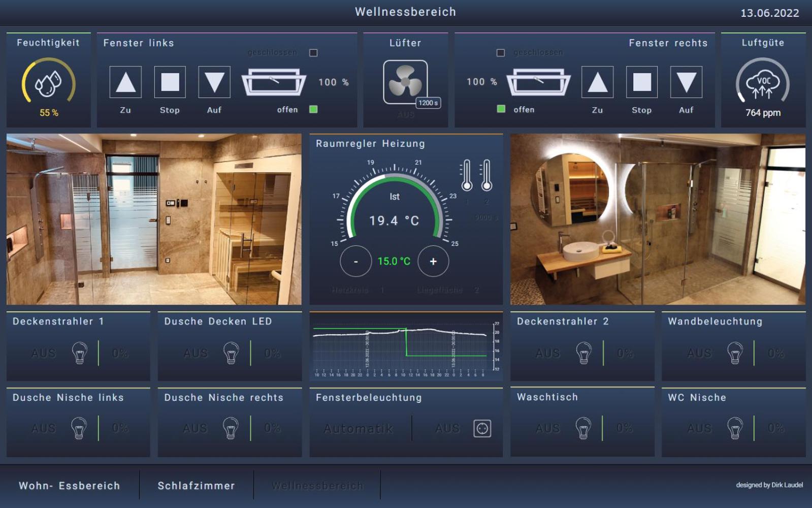Toggle the AUS state of Fensterbeleuchtung
Image resolution: width=812 pixels, height=508 pixels.
[447, 428]
